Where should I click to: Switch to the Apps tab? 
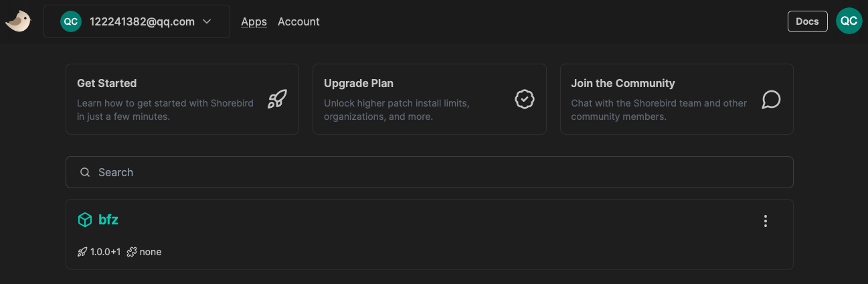(254, 21)
